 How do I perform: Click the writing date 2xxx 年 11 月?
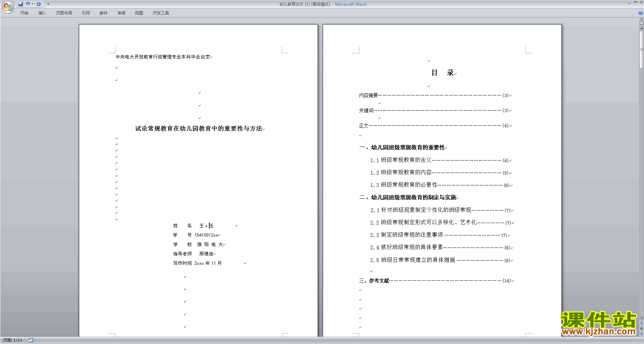click(208, 263)
